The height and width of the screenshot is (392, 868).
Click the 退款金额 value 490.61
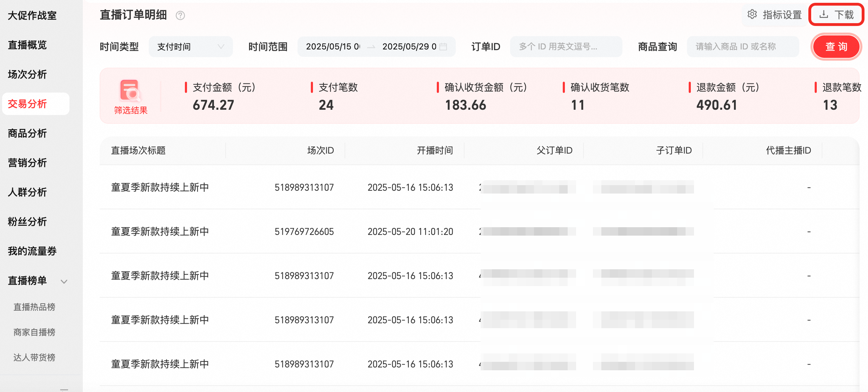(x=717, y=105)
